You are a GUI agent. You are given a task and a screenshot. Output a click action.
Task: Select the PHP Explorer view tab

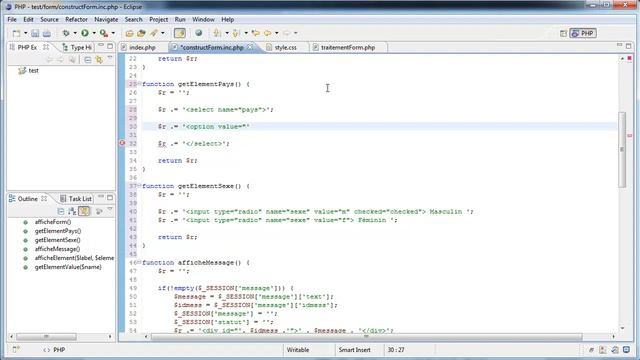tap(27, 48)
